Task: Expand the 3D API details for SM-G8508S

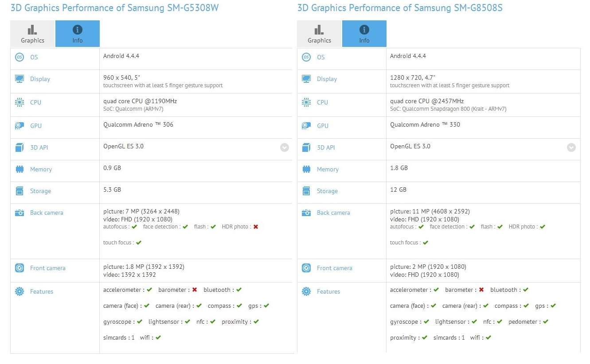Action: pyautogui.click(x=571, y=147)
